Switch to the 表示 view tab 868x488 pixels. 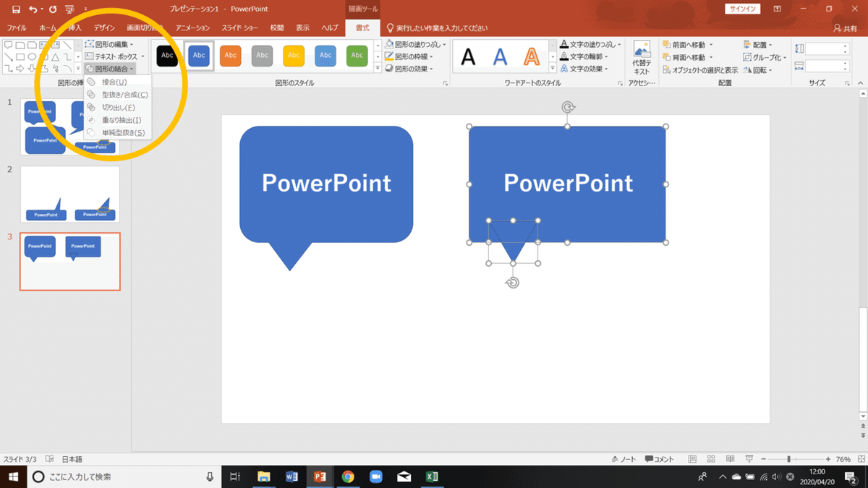coord(302,28)
